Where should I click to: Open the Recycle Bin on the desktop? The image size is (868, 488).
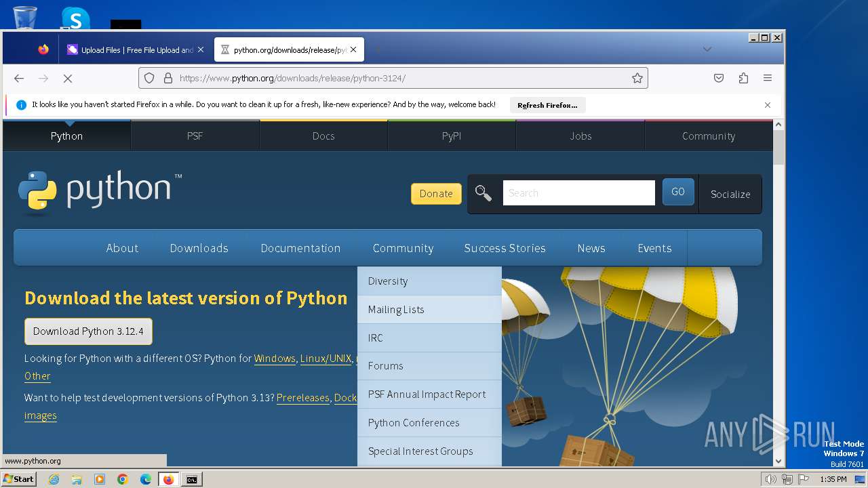pyautogui.click(x=25, y=17)
